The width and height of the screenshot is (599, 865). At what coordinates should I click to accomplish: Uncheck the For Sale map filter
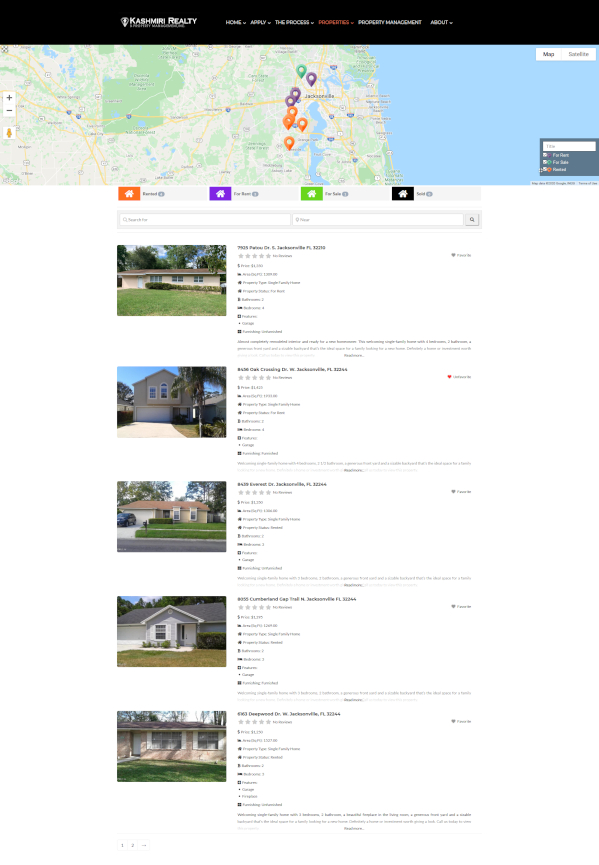(545, 162)
